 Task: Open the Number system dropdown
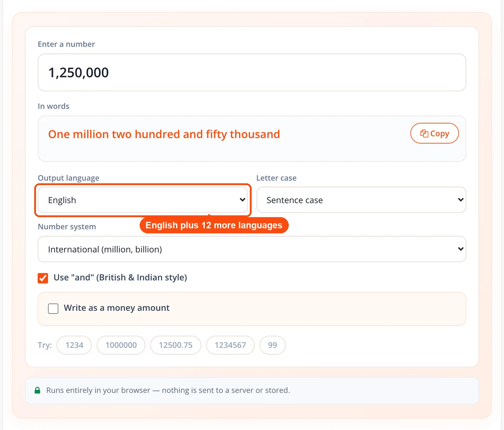(x=252, y=249)
